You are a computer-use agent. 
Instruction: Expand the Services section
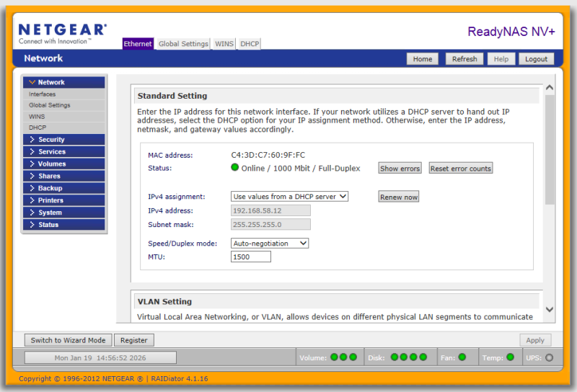64,151
